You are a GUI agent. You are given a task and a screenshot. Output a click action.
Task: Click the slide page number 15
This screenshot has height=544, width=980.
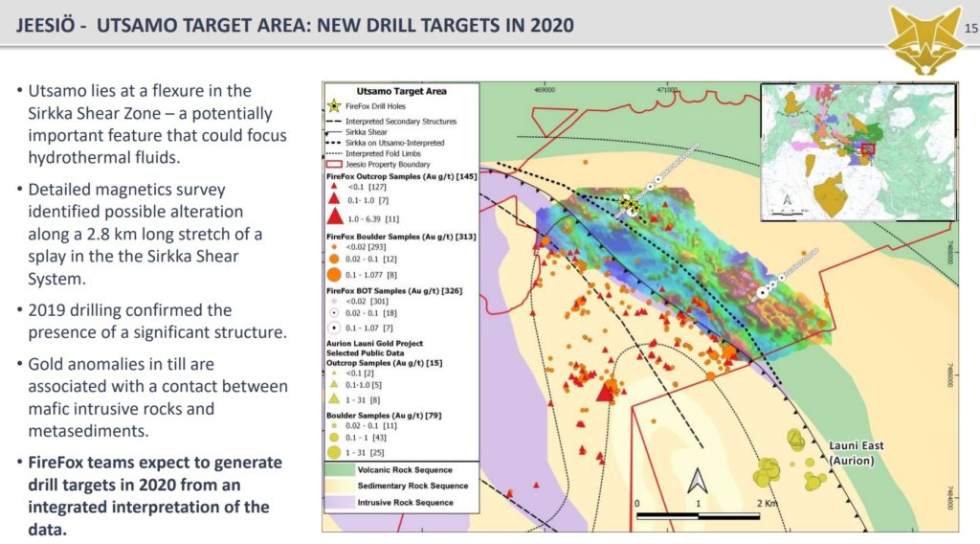click(x=971, y=28)
